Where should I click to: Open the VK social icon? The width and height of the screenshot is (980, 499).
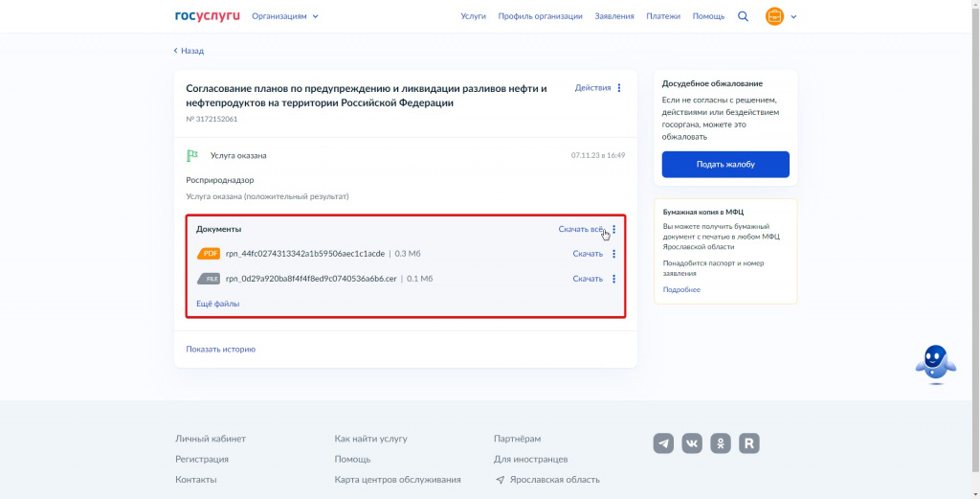692,443
